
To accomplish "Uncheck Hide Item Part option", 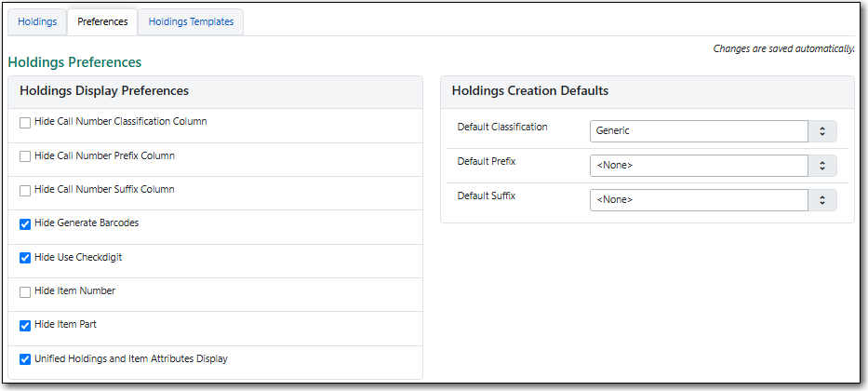I will coord(25,326).
